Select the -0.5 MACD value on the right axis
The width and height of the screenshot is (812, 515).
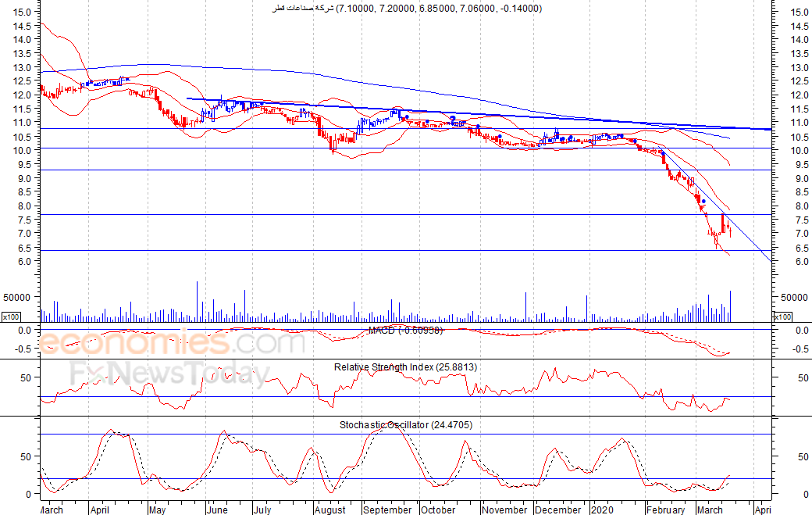(800, 349)
